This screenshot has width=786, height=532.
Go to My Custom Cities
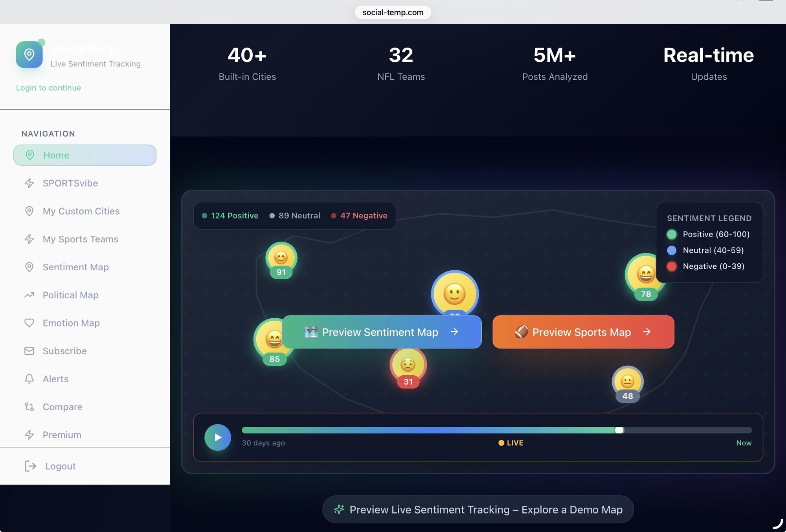point(81,211)
